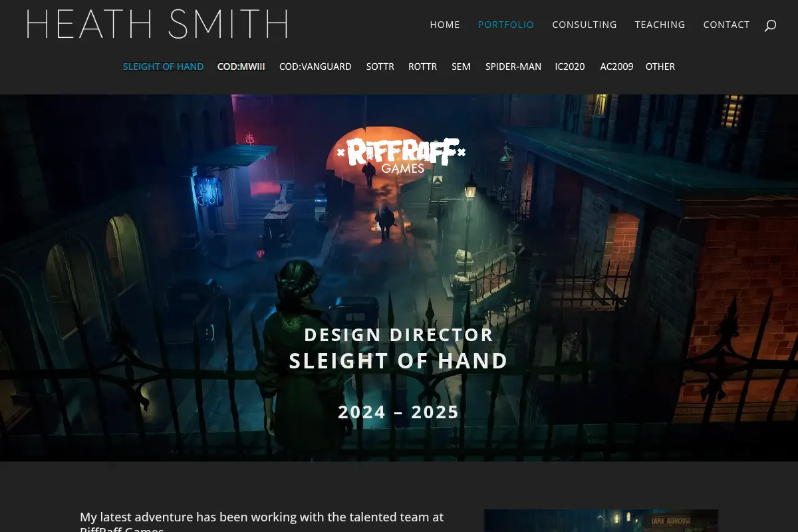The width and height of the screenshot is (798, 532).
Task: View the AC2009 portfolio entry
Action: (x=616, y=66)
